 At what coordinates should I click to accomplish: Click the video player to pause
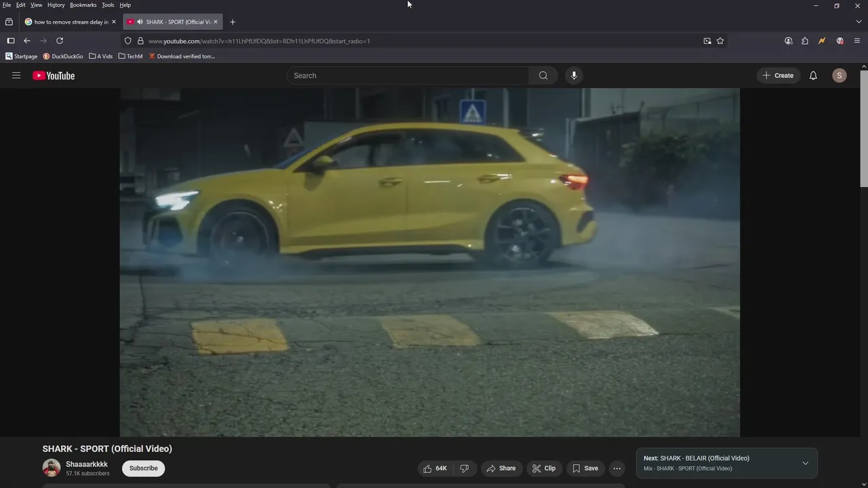click(430, 262)
